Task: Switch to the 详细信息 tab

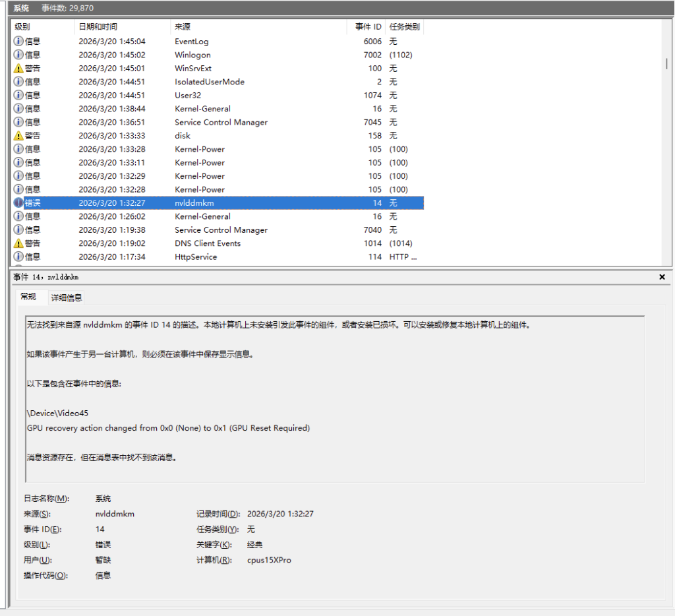Action: click(67, 297)
